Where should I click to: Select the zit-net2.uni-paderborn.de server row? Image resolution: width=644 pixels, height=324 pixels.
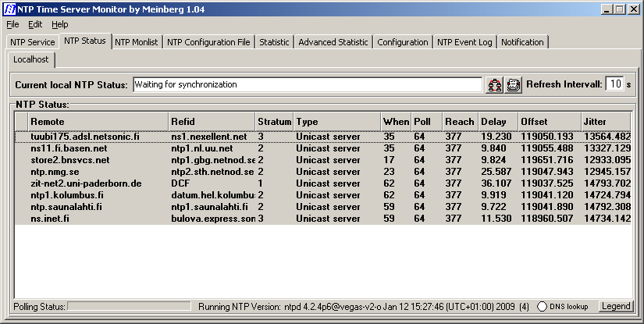point(86,183)
